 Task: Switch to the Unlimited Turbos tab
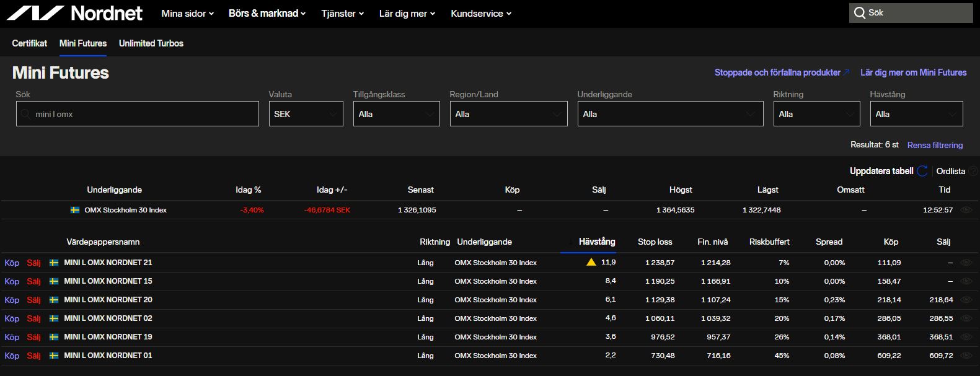click(151, 43)
